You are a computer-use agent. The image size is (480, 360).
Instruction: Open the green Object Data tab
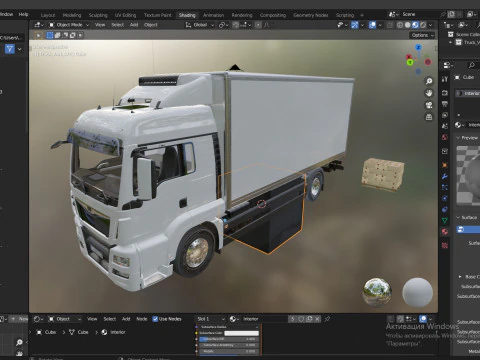[x=445, y=220]
